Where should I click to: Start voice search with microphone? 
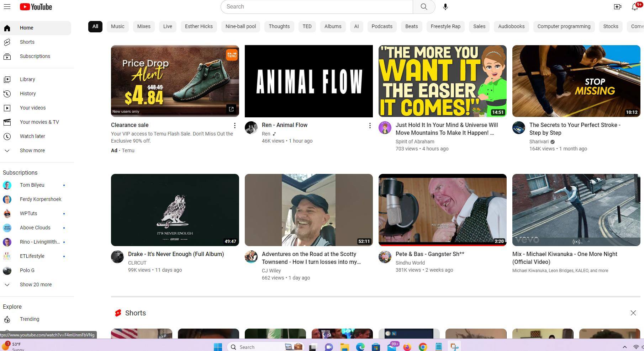pyautogui.click(x=445, y=7)
